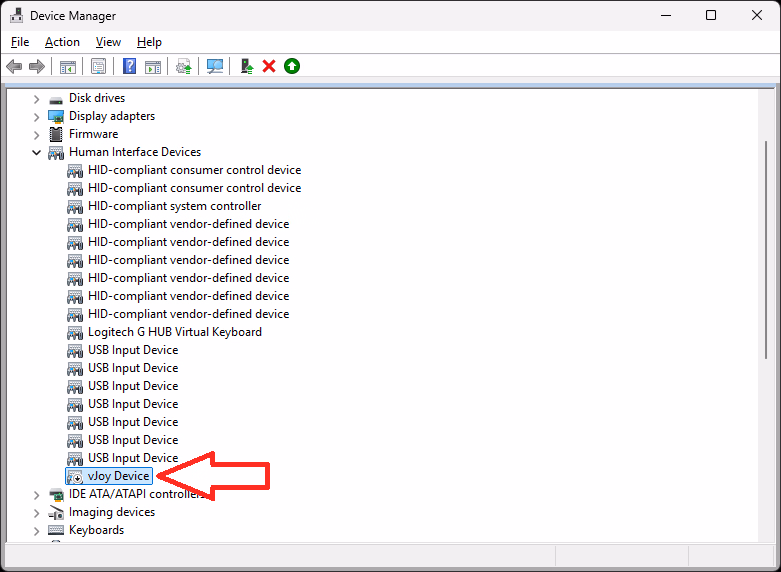The image size is (781, 572).
Task: Toggle the Show/Hide Action Pane icon
Action: click(x=153, y=66)
